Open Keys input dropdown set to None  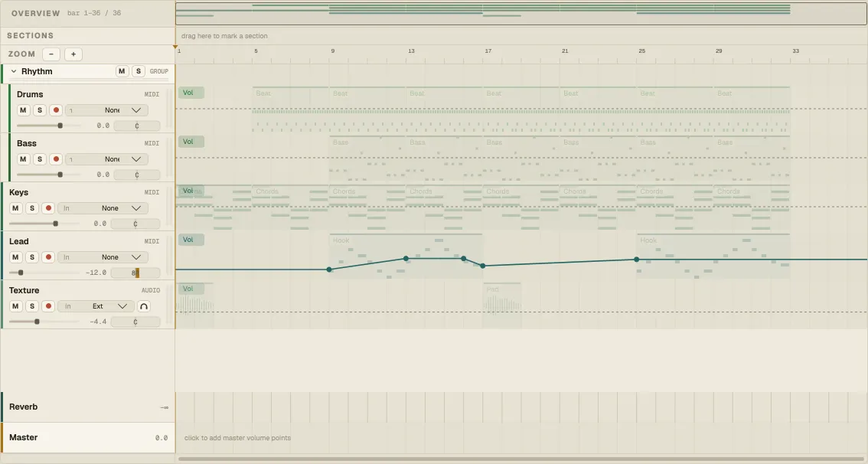(x=103, y=208)
